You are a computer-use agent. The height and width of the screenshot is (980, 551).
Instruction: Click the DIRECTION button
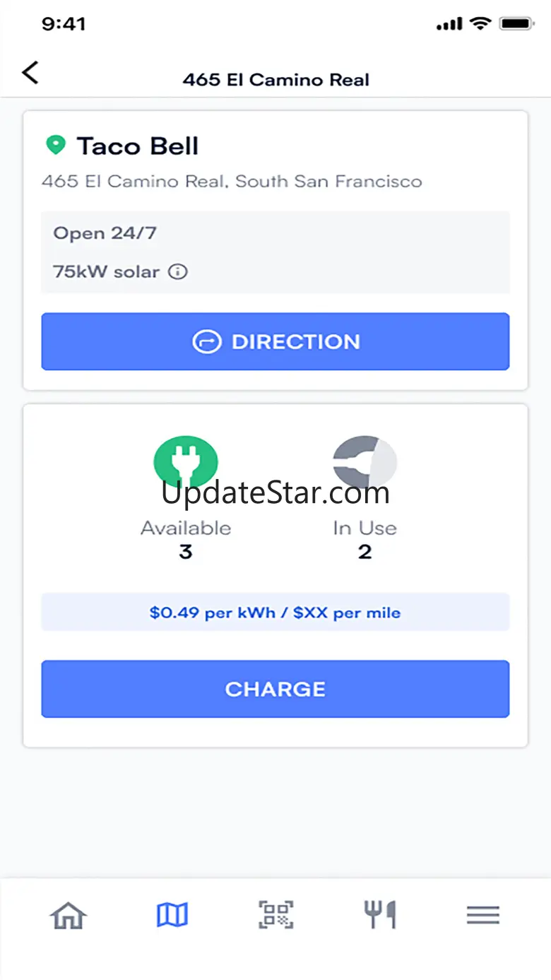point(275,341)
